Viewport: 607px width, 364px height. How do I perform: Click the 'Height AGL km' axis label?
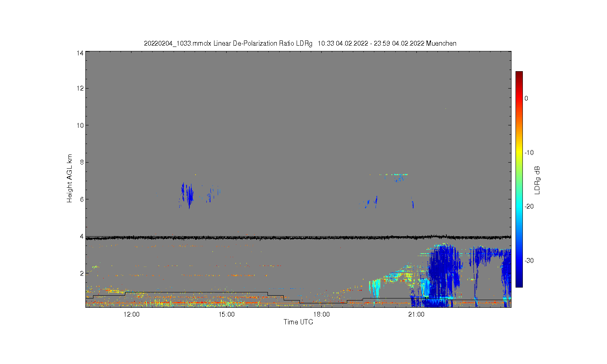click(x=70, y=178)
